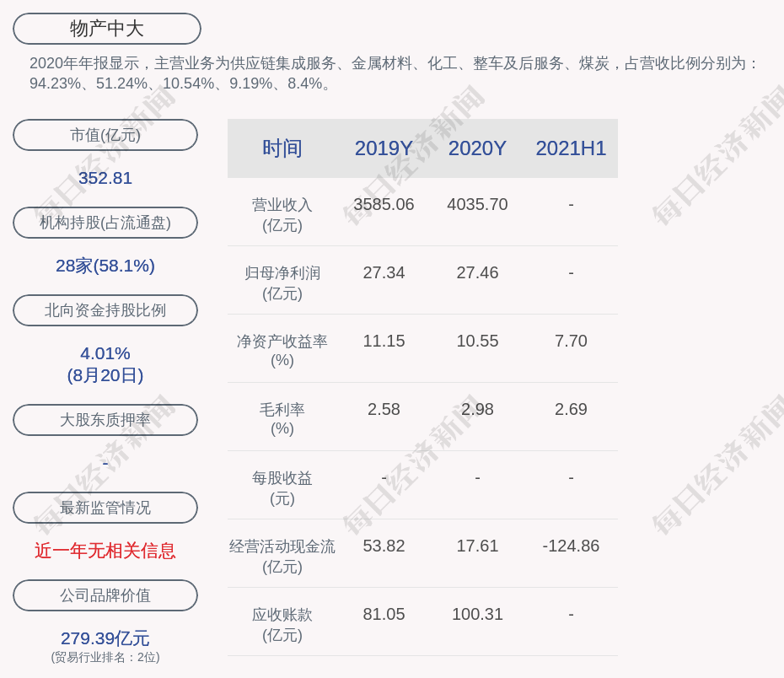Viewport: 784px width, 678px height.
Task: Select the 2019Y column header
Action: [x=384, y=148]
